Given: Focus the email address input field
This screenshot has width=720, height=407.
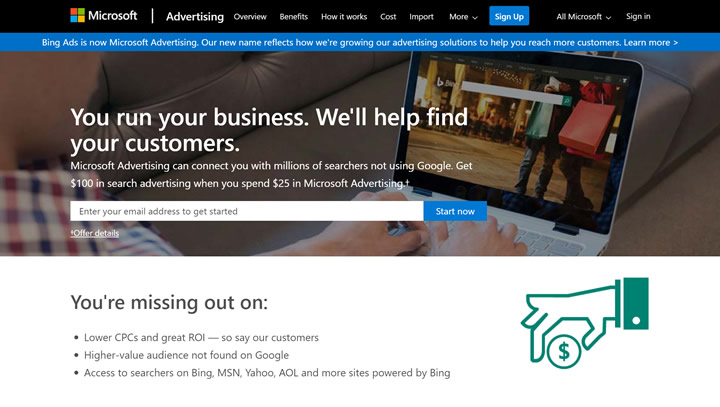Looking at the screenshot, I should point(247,211).
